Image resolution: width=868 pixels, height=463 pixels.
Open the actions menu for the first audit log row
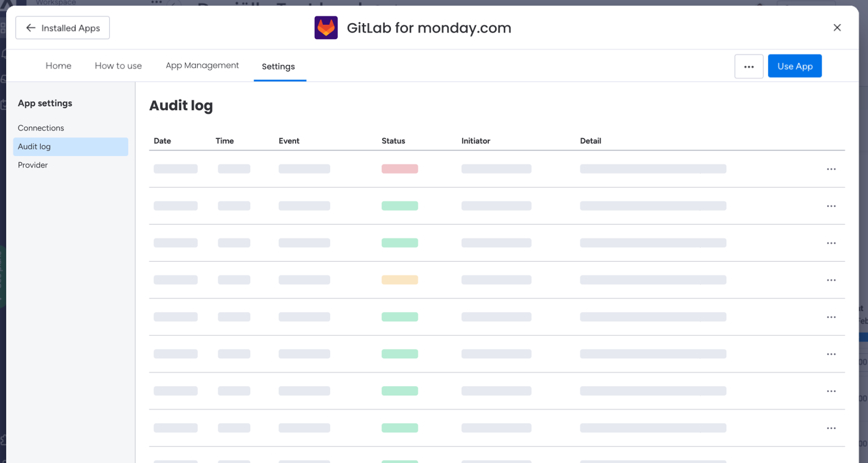coord(831,169)
